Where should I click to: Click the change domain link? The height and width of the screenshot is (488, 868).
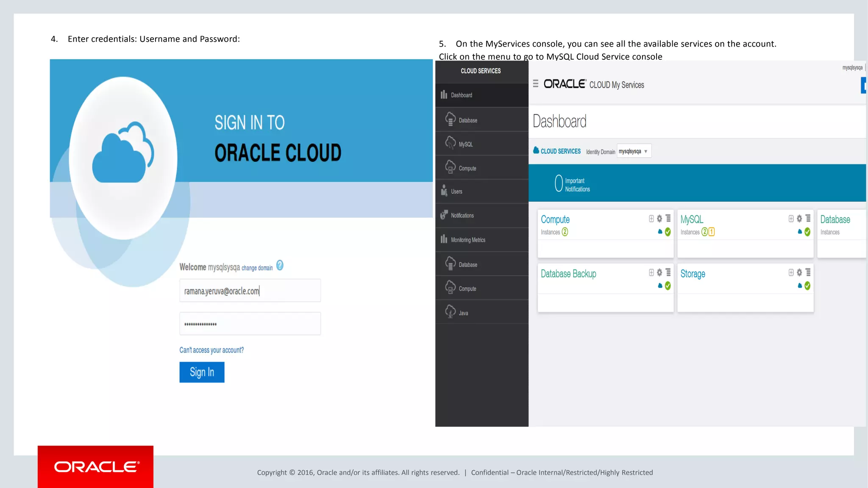coord(257,268)
